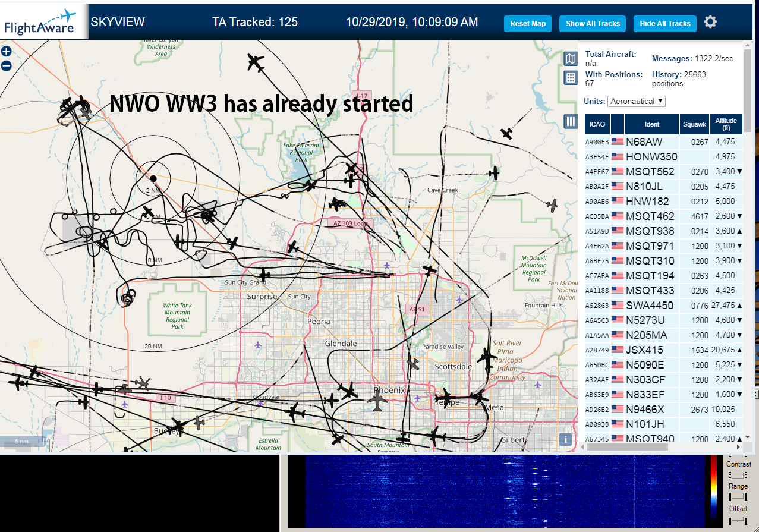Select the N833EF aircraft row

tap(664, 395)
